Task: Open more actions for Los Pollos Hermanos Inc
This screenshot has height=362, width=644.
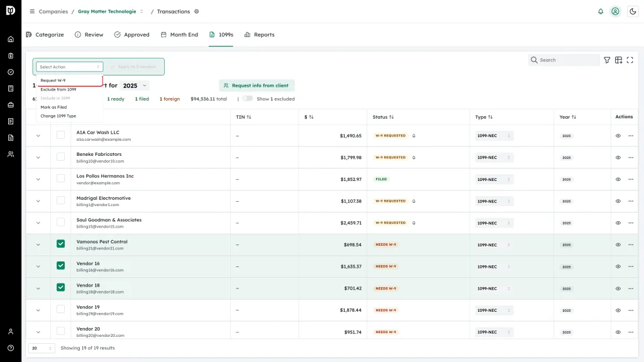Action: click(x=631, y=179)
